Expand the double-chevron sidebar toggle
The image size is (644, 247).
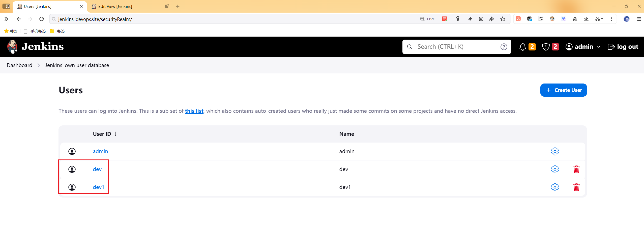(6, 19)
